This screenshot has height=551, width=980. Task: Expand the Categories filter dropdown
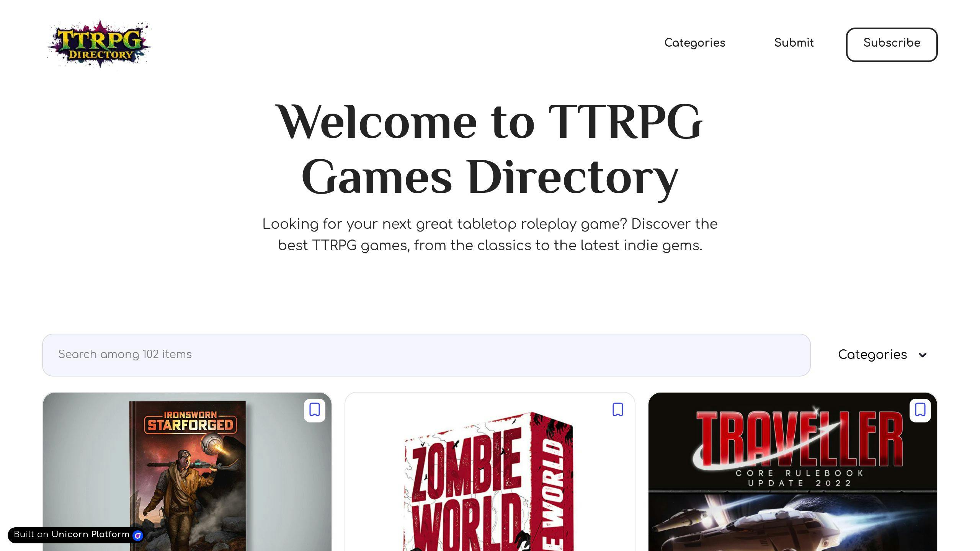pyautogui.click(x=882, y=355)
